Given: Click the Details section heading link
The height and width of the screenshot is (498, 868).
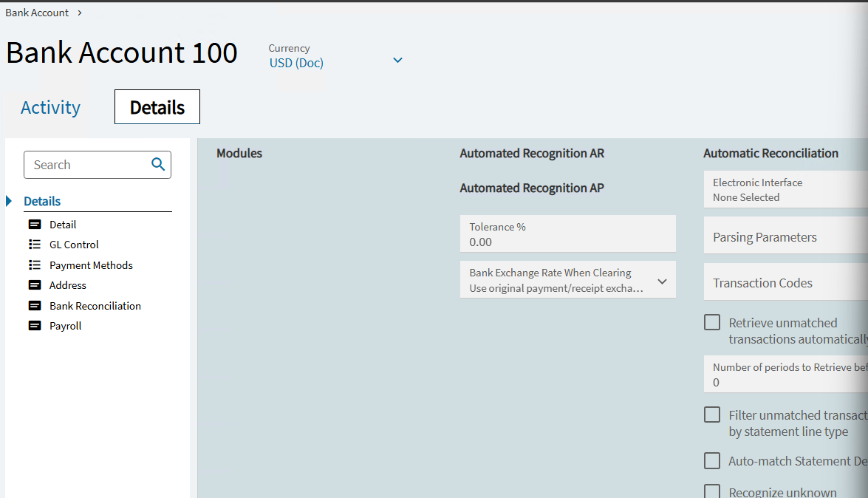Looking at the screenshot, I should (x=42, y=201).
